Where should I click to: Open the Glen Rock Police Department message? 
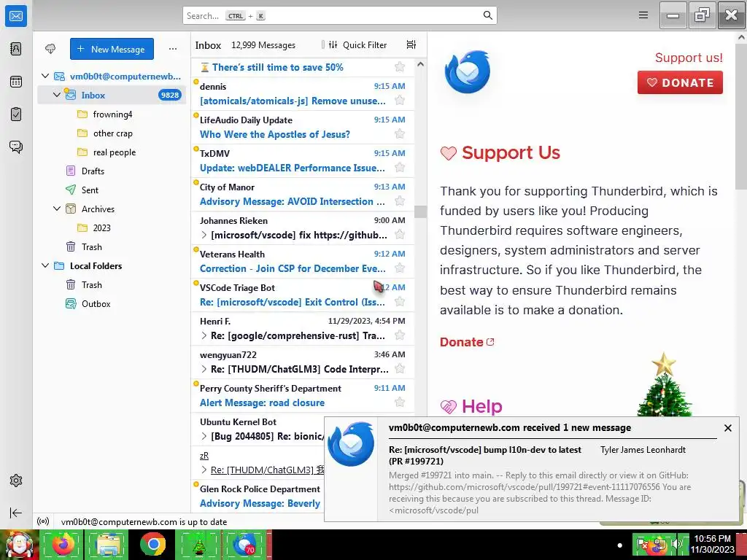coord(258,496)
